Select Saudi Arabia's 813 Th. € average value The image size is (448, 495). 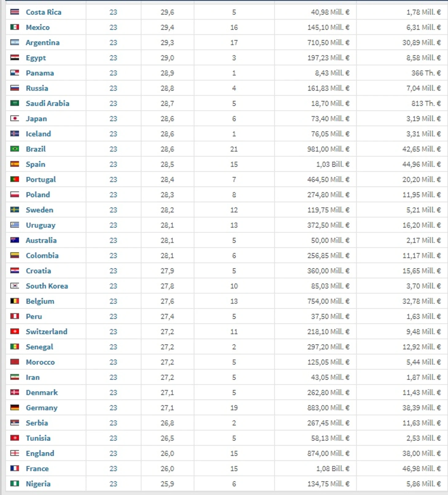pos(426,103)
